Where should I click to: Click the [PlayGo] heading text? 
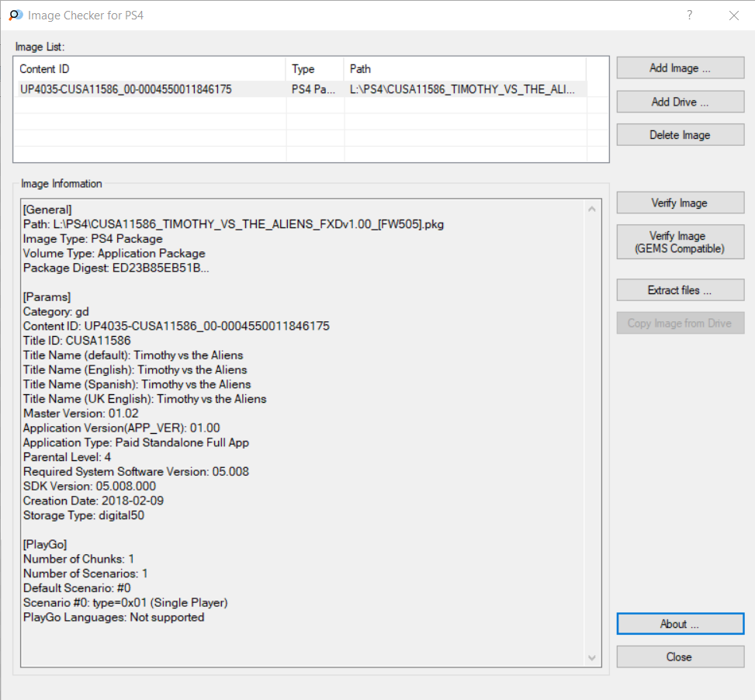pyautogui.click(x=45, y=544)
